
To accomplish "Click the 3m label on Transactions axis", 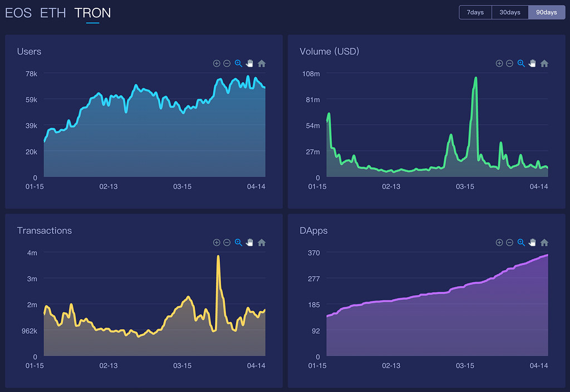I will 32,279.
